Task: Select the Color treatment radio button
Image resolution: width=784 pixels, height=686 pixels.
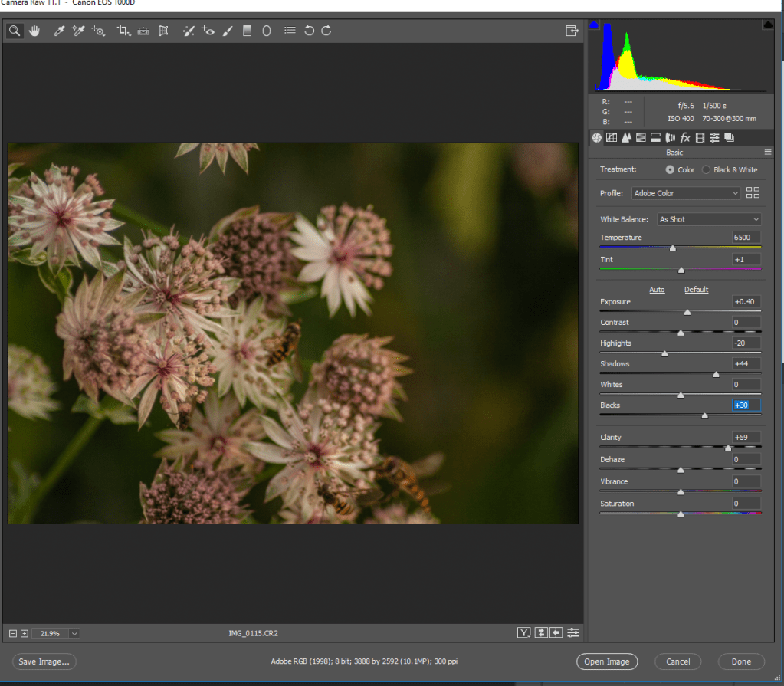Action: (x=670, y=169)
